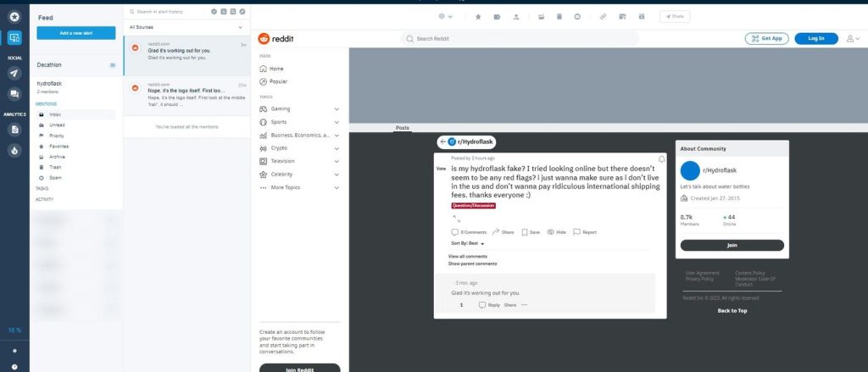
Task: Click Join in About Community card
Action: point(732,245)
